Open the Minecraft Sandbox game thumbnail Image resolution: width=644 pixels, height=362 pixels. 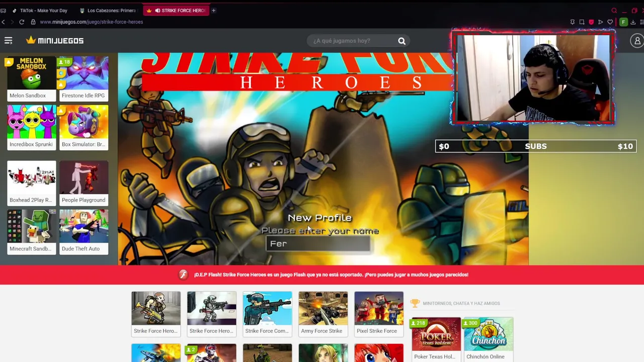[31, 232]
